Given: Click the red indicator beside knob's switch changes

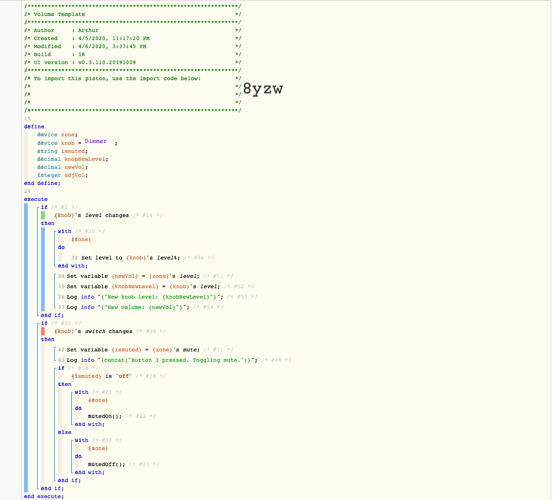Looking at the screenshot, I should 43,331.
